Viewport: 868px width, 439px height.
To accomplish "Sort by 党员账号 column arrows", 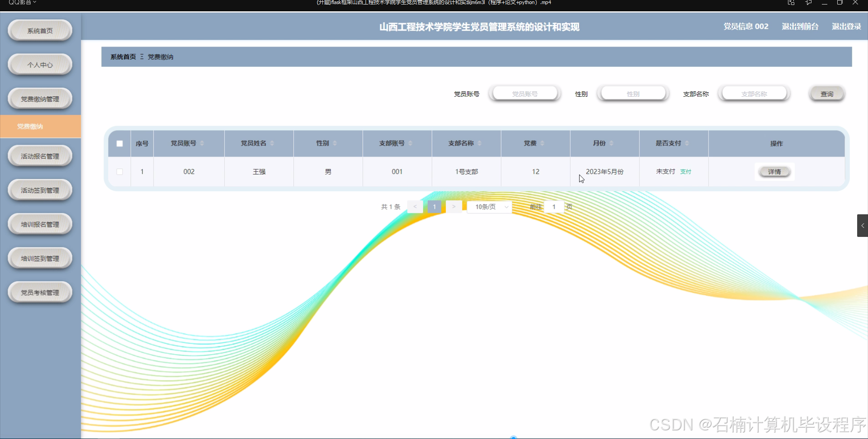I will [202, 143].
